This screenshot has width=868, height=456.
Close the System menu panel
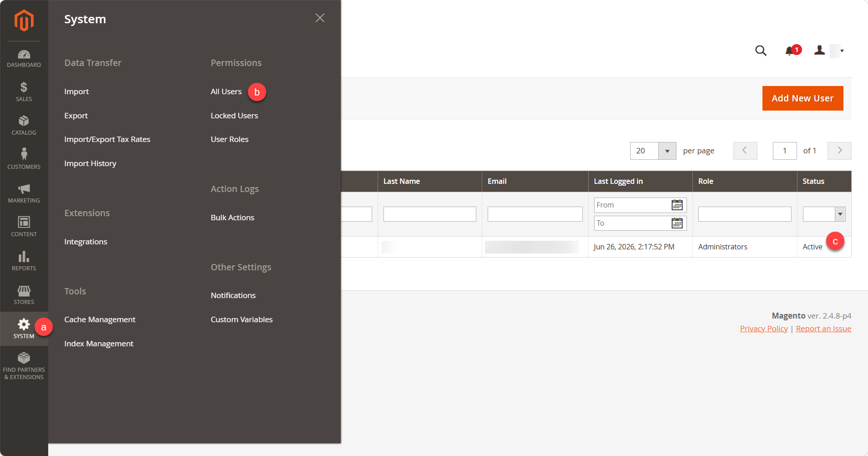320,18
